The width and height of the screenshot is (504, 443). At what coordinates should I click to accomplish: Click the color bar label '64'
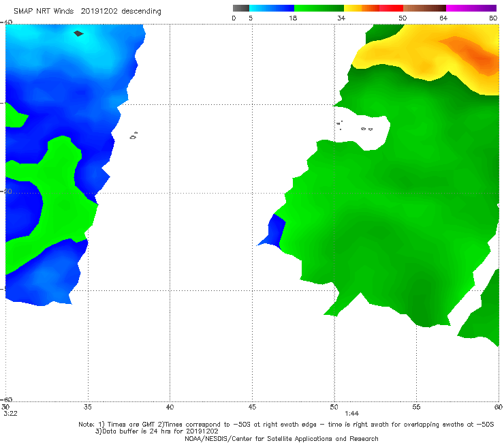[443, 18]
